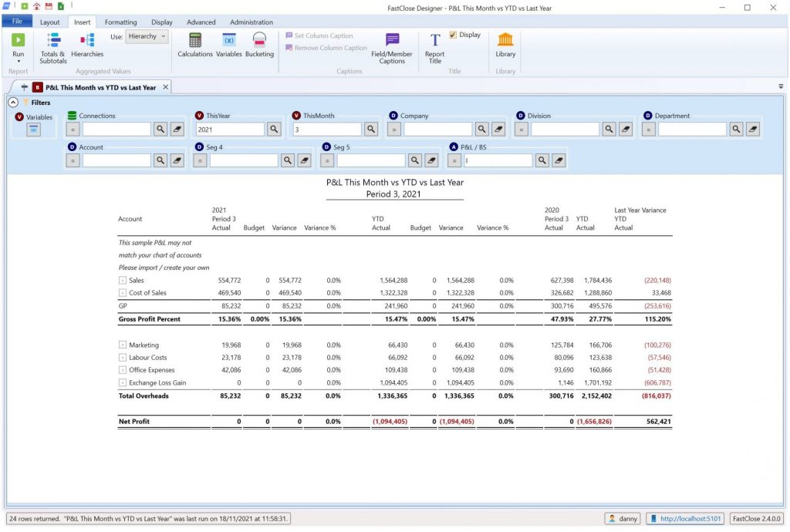Search the Division filter
The width and height of the screenshot is (790, 532).
pos(609,130)
